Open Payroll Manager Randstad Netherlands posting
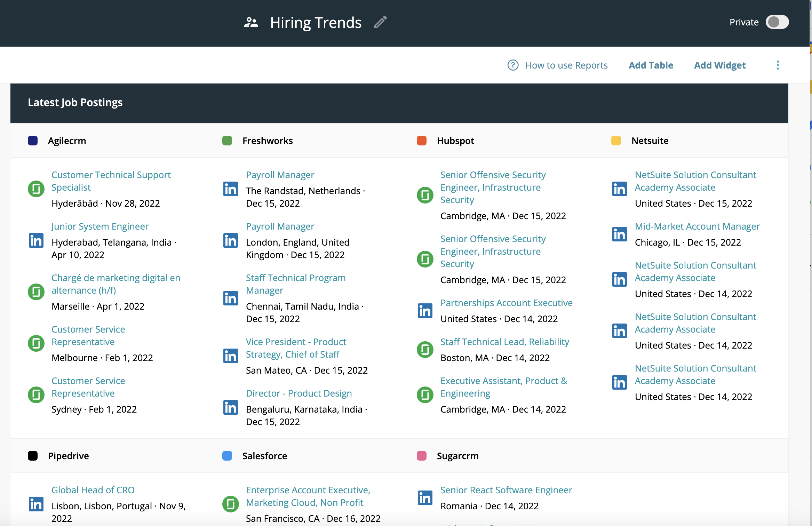Image resolution: width=812 pixels, height=526 pixels. click(x=280, y=175)
